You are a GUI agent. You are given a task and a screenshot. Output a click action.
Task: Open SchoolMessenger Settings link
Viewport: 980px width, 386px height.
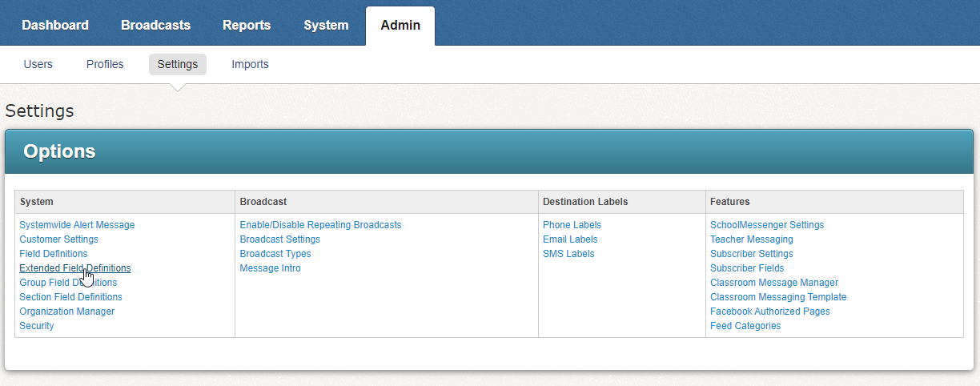[x=766, y=225]
